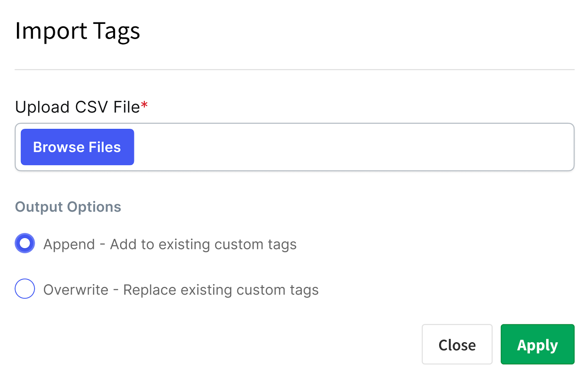Click the divider line under the title

pos(294,69)
